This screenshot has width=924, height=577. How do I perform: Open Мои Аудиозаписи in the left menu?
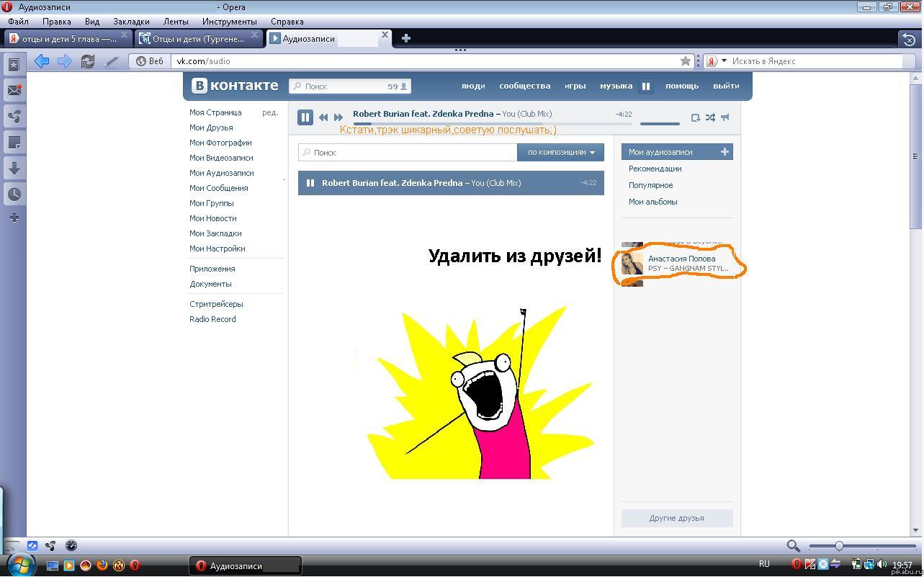coord(221,173)
